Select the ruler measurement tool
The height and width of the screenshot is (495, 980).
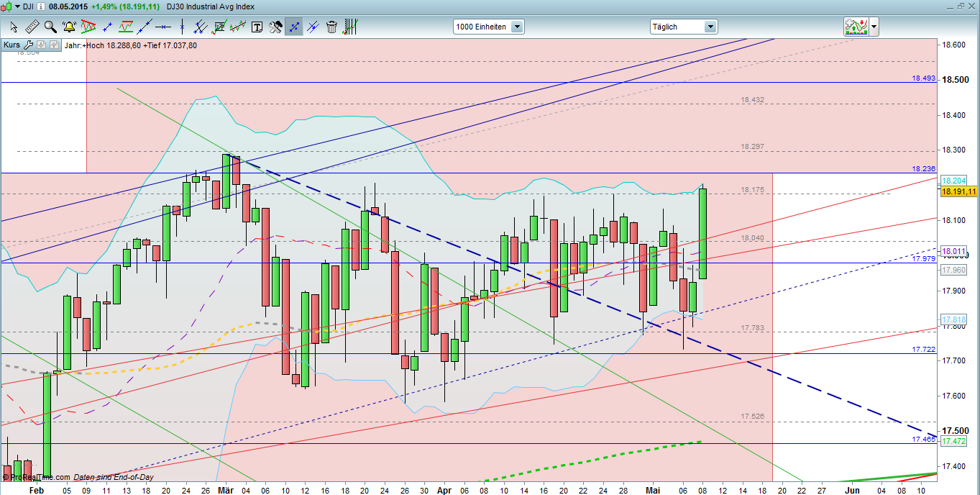[32, 27]
